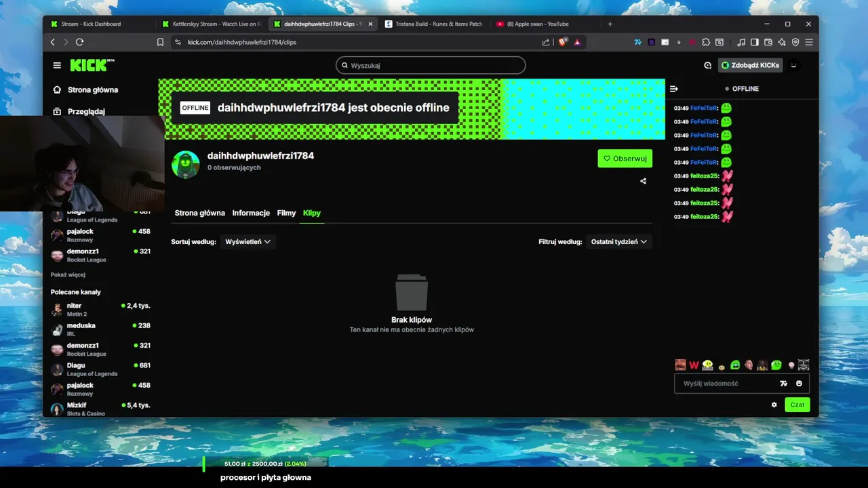
Task: Switch to Tristana Build browser tab
Action: tap(435, 24)
